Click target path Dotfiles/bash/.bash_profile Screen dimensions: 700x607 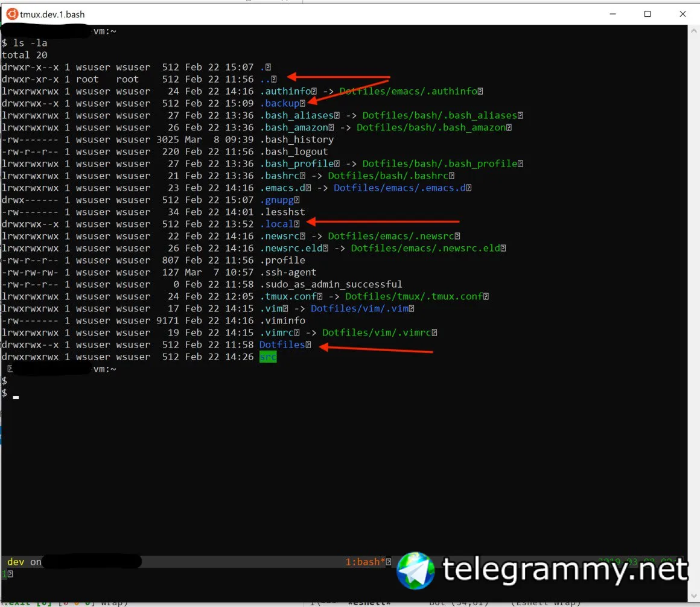pyautogui.click(x=440, y=164)
